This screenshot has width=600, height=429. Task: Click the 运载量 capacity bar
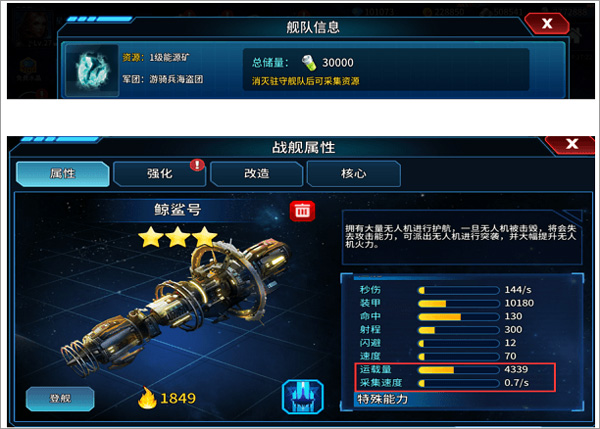(x=459, y=370)
